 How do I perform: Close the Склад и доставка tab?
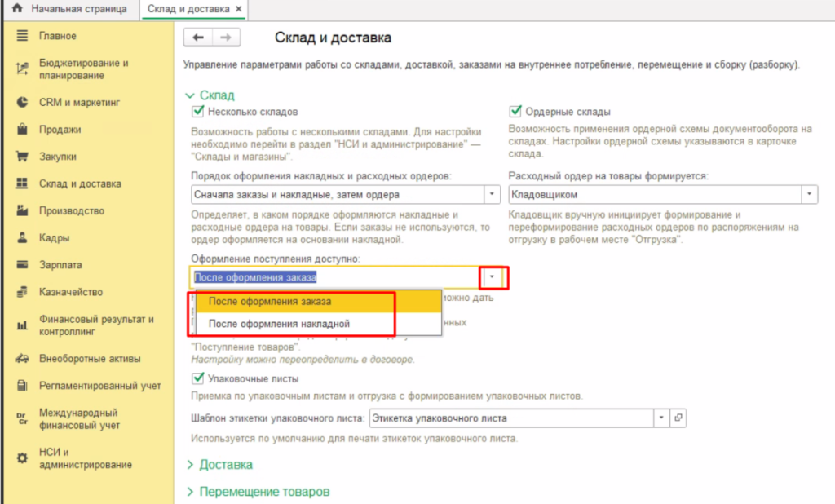(238, 9)
